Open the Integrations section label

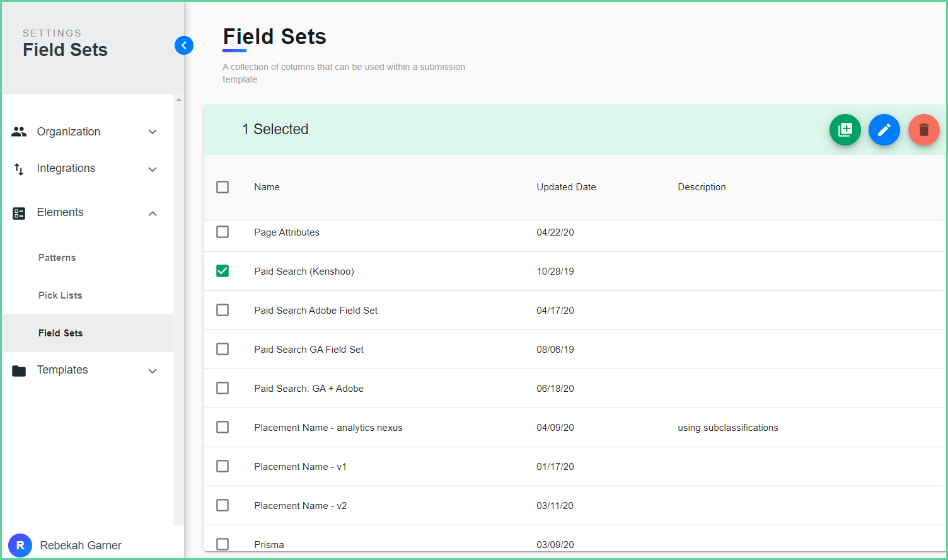click(x=66, y=168)
